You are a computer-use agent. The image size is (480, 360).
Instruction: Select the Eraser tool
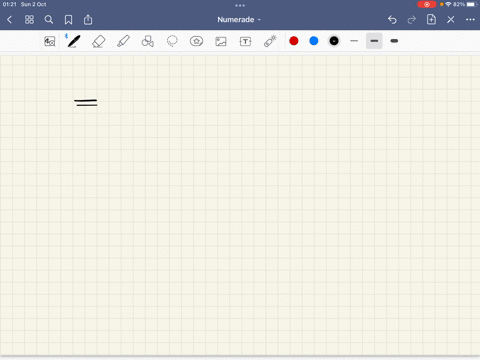pyautogui.click(x=99, y=42)
